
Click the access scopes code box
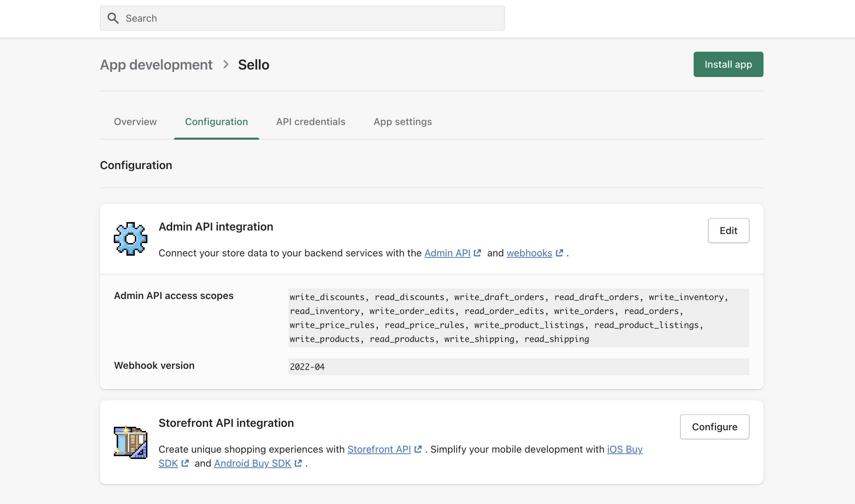coord(519,318)
